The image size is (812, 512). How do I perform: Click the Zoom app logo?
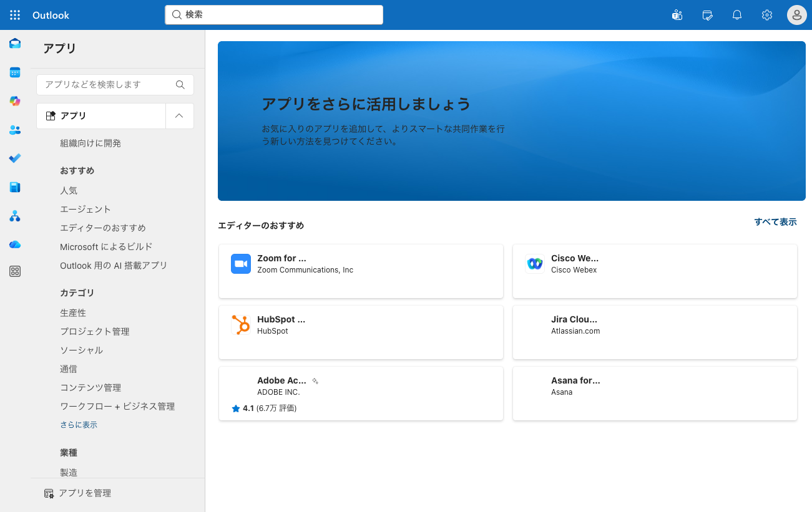[241, 264]
